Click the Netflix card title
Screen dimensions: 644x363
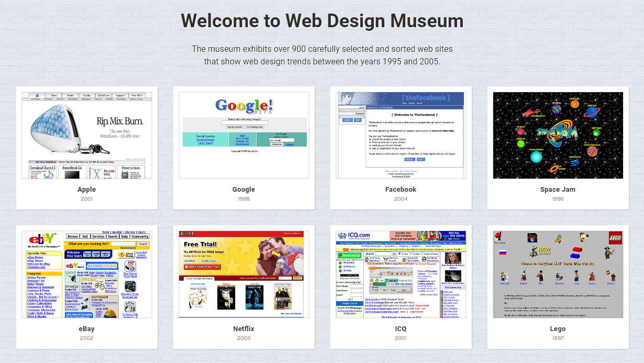[244, 329]
